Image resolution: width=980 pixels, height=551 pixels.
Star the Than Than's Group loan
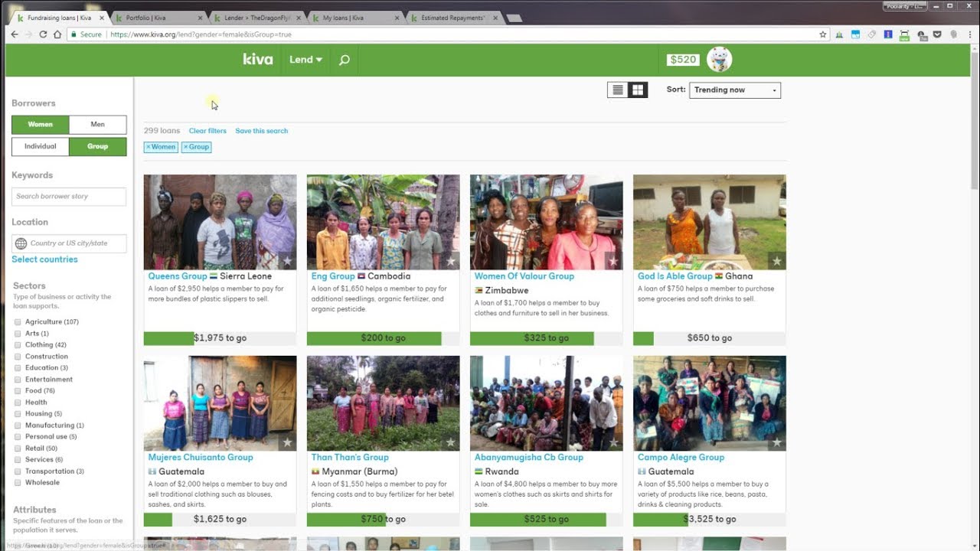point(450,442)
